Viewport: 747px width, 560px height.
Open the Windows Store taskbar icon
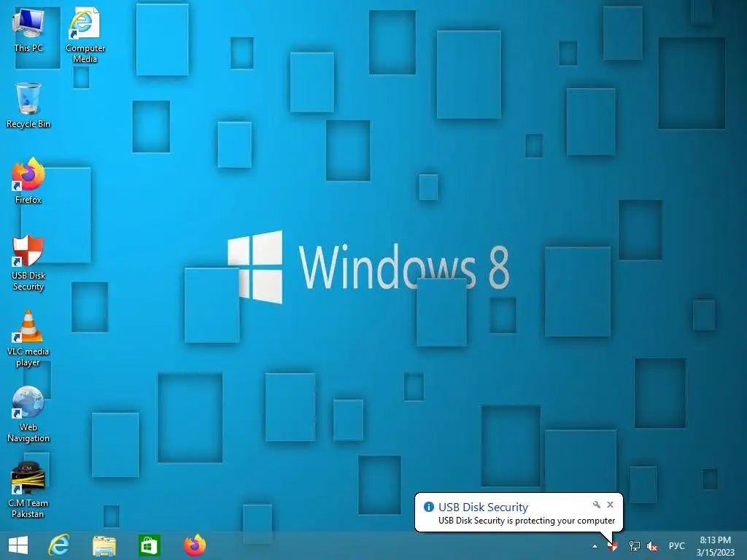click(149, 545)
